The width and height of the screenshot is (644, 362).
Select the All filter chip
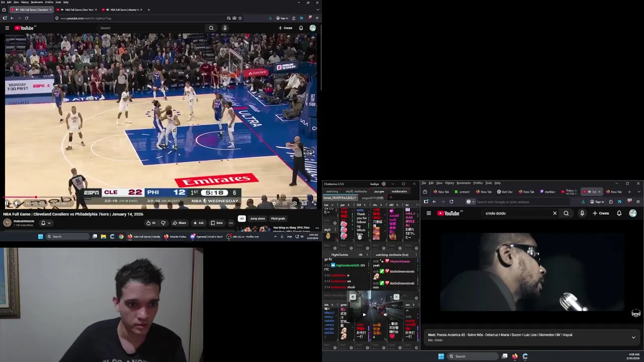click(x=242, y=219)
